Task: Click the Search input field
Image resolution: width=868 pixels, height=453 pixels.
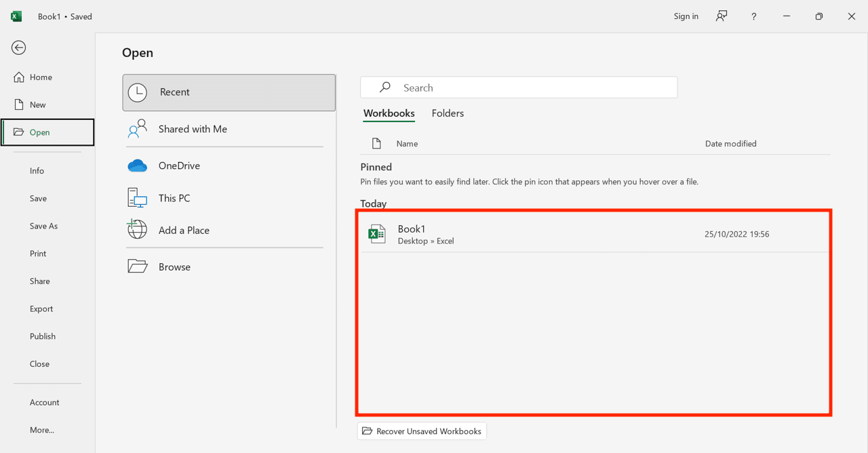Action: (519, 87)
